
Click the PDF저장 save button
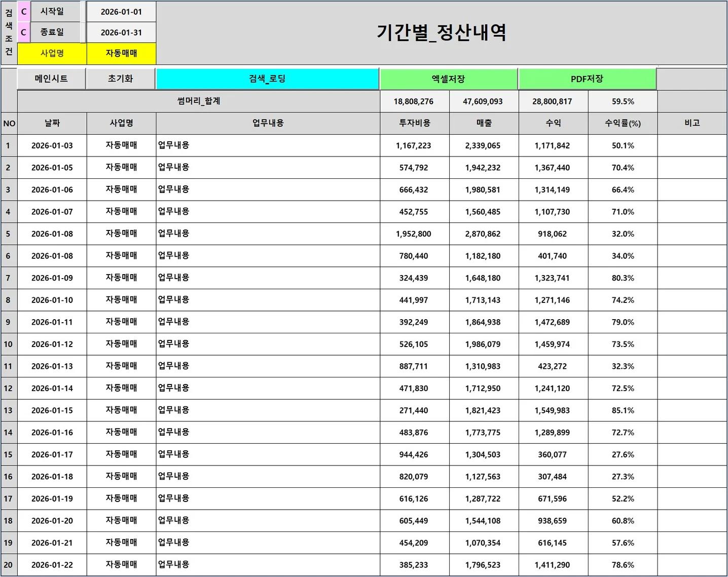pos(587,79)
